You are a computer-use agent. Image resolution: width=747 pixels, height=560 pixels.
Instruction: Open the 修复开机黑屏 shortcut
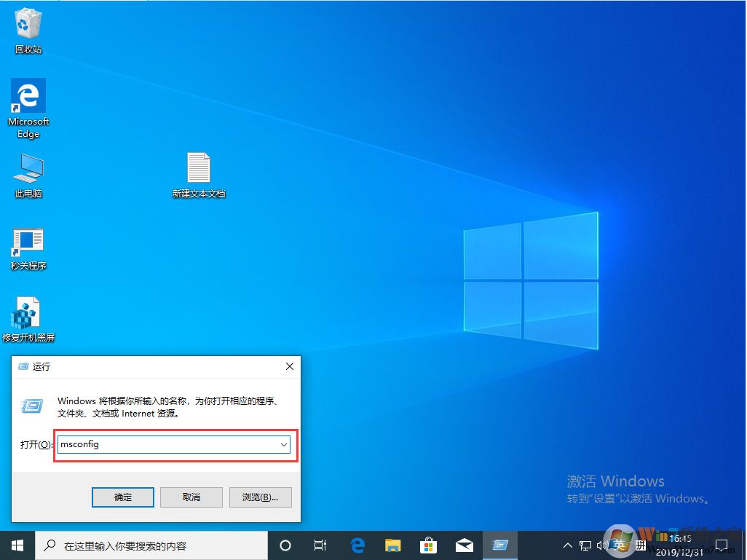[28, 309]
